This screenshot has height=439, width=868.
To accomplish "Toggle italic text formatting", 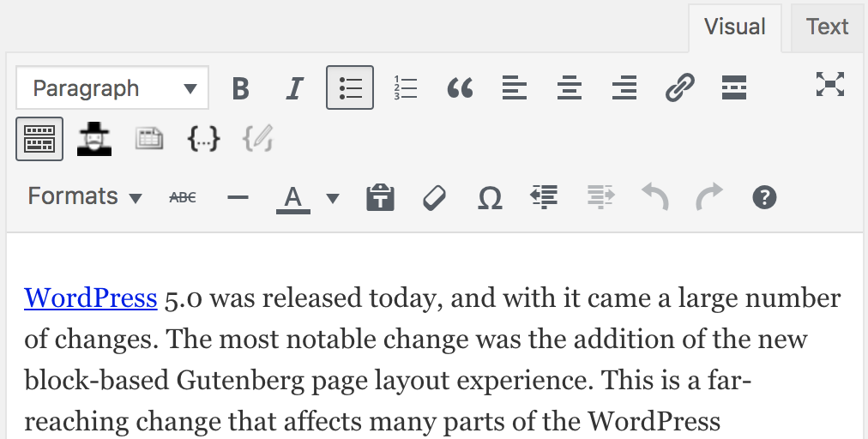I will tap(295, 88).
